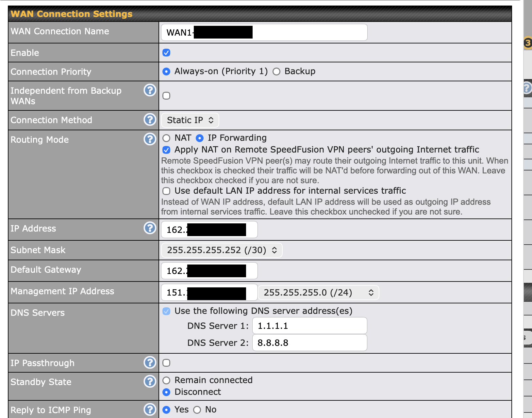Click the DNS Server 1 field
Image resolution: width=532 pixels, height=418 pixels.
tap(309, 326)
